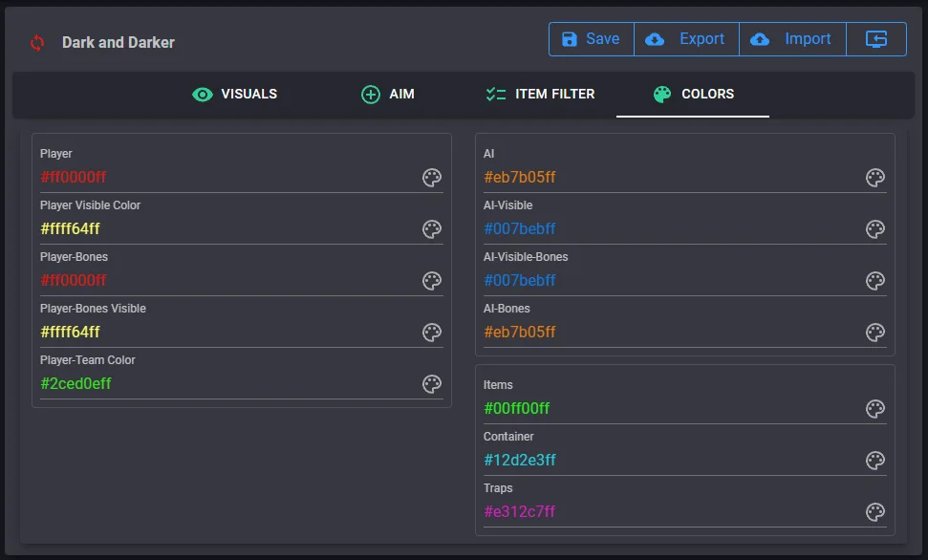
Task: Open palette picker for AI color
Action: 875,178
